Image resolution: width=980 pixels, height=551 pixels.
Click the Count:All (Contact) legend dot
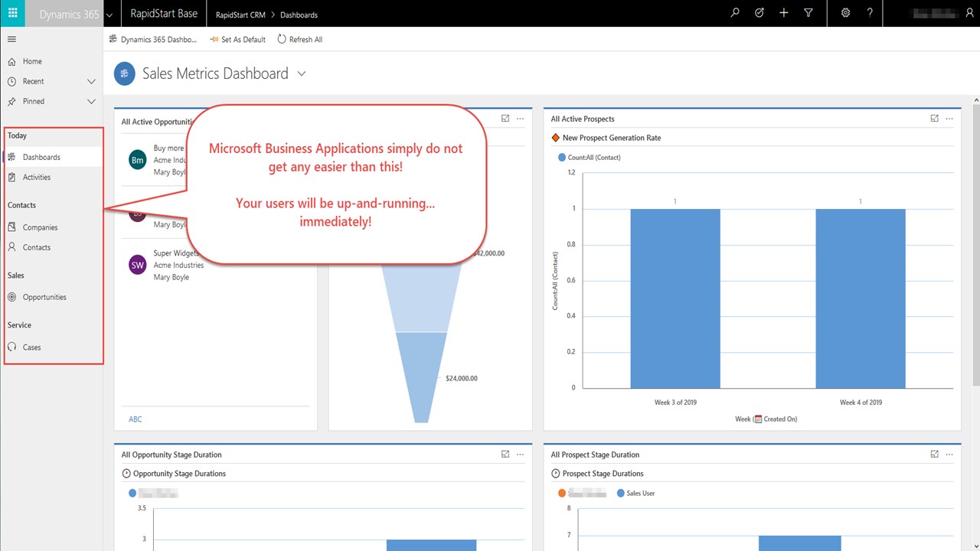(x=562, y=158)
